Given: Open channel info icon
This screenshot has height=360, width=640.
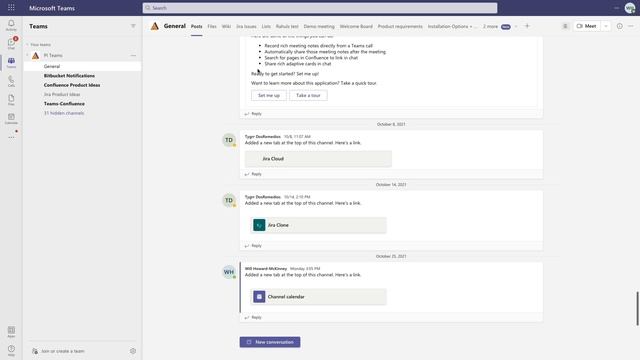Looking at the screenshot, I should coord(620,26).
